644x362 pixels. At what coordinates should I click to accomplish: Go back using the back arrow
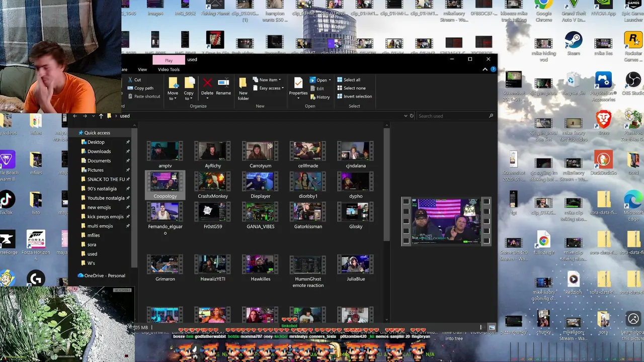[x=75, y=116]
